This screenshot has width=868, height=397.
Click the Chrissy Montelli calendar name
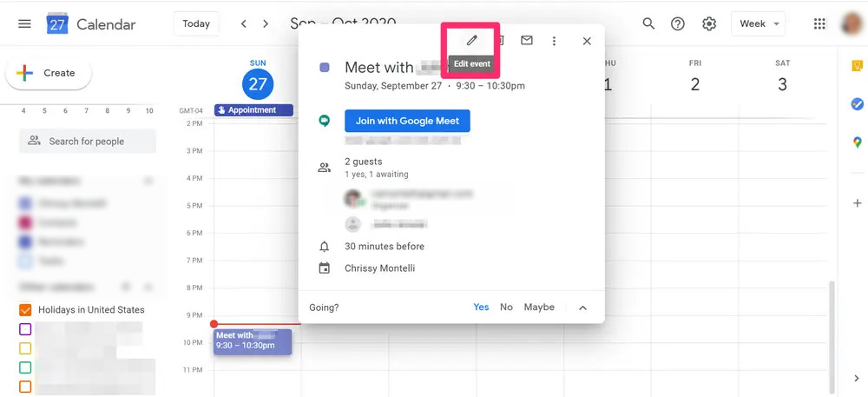(380, 268)
